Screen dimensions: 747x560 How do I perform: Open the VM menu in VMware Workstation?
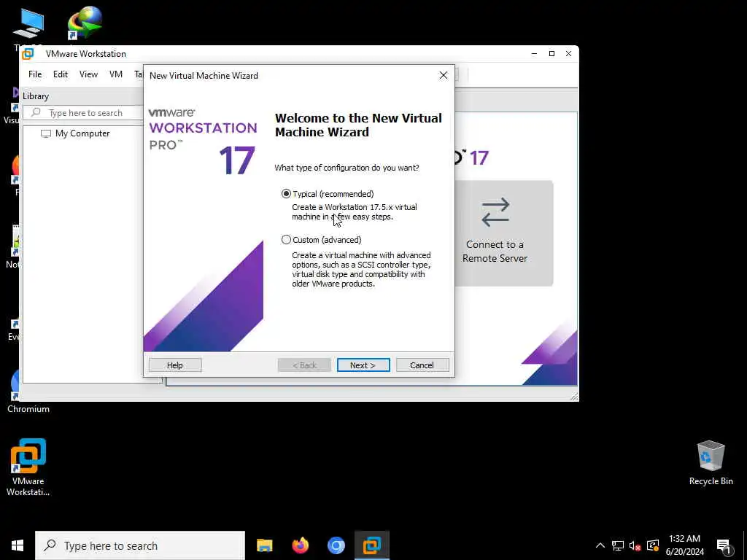tap(116, 74)
